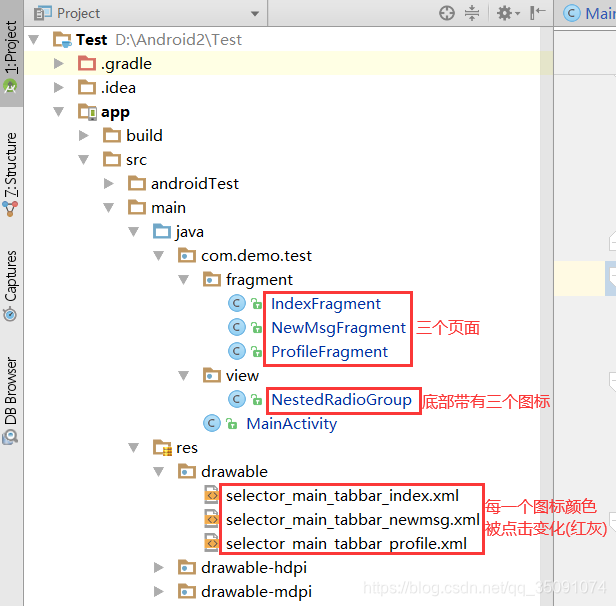Collapse the com.demo.test package arrow

point(158,256)
